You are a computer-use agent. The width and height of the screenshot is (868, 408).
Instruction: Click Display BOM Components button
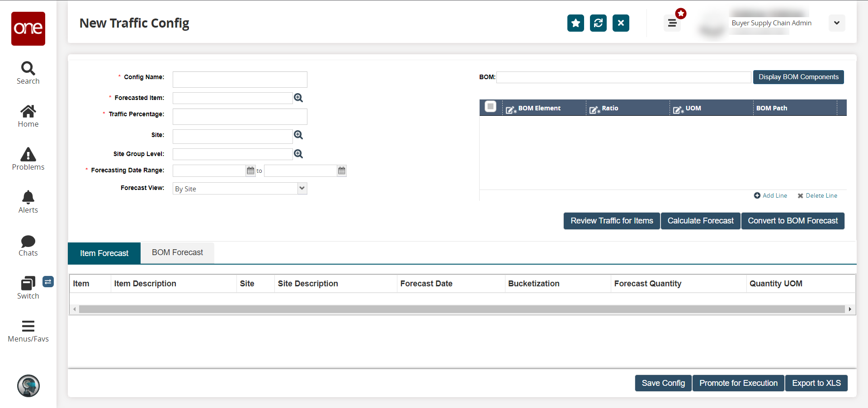pyautogui.click(x=798, y=77)
